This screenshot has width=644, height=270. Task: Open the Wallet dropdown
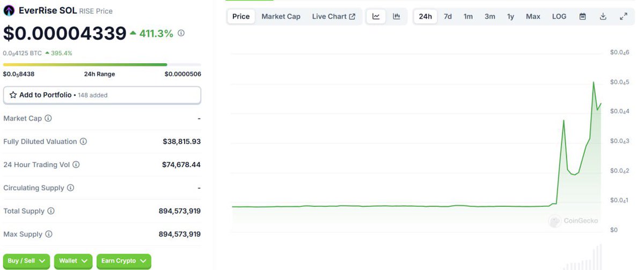pos(73,261)
